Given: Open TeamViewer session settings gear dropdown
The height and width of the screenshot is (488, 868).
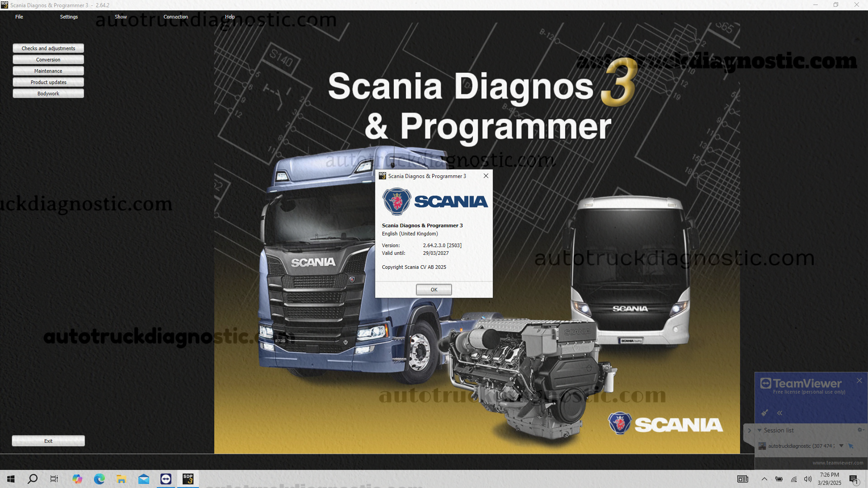Looking at the screenshot, I should click(860, 430).
